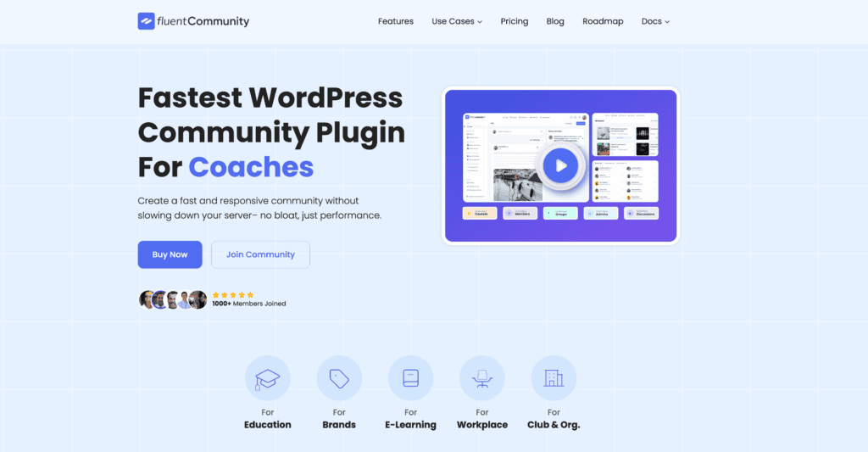Image resolution: width=868 pixels, height=452 pixels.
Task: Expand the Docs dropdown
Action: click(655, 21)
